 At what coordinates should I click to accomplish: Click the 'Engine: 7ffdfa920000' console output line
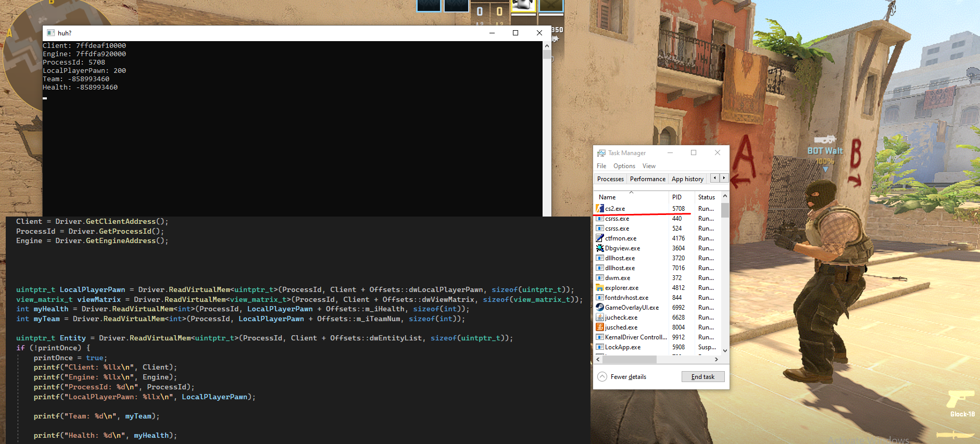[x=84, y=54]
